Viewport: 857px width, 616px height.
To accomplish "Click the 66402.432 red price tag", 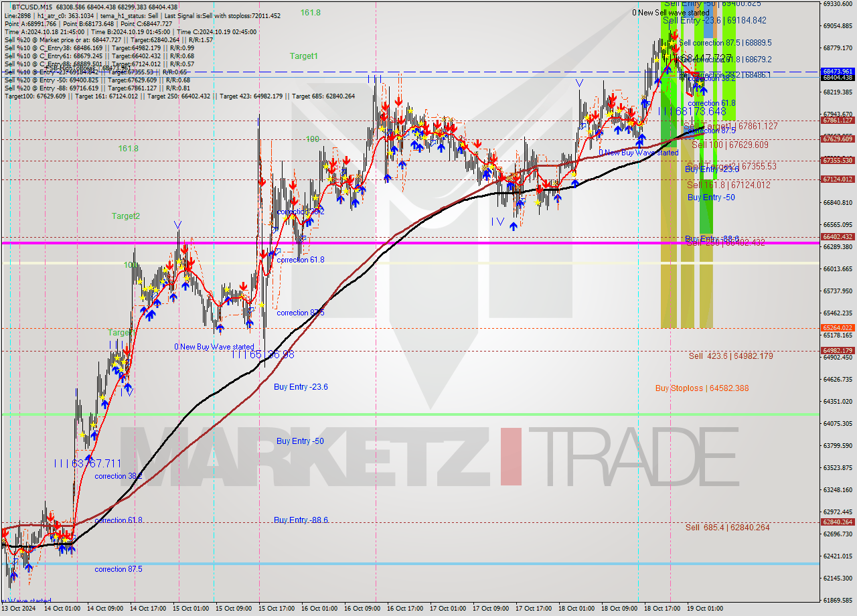I will [x=838, y=237].
